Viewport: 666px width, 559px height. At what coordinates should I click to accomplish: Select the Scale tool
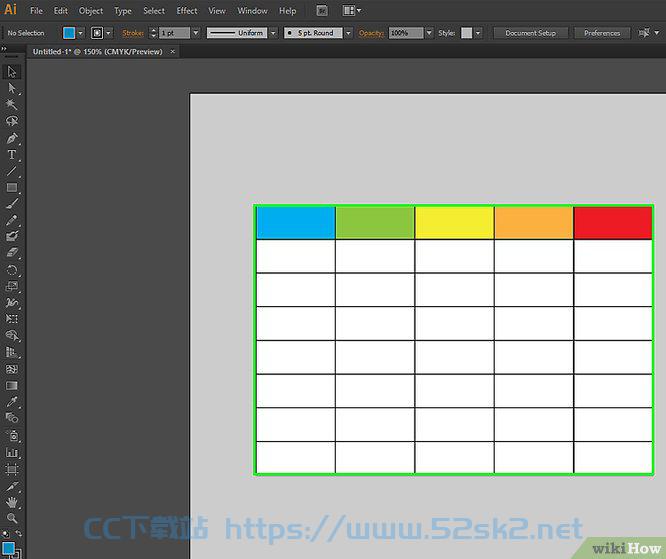(11, 286)
